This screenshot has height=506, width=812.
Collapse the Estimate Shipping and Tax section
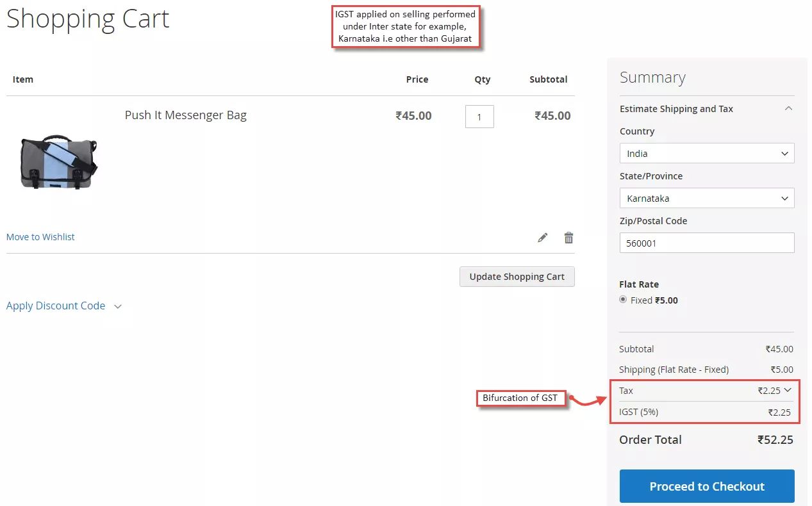(x=788, y=109)
